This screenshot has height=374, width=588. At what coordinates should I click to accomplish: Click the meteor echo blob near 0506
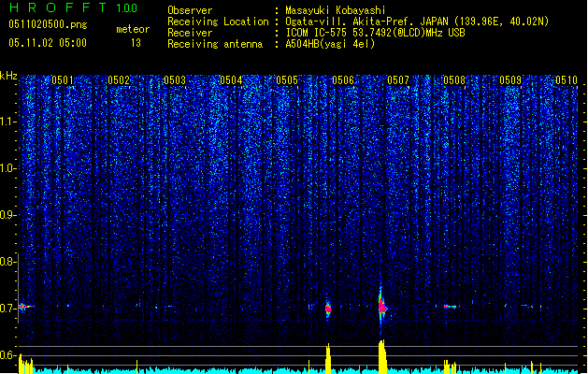coord(328,309)
